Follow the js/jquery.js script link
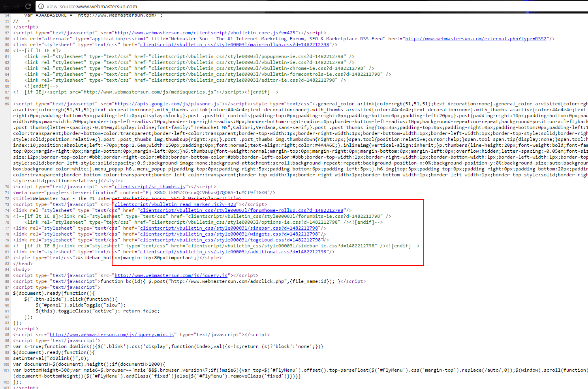Image resolution: width=588 pixels, height=389 pixels. [x=171, y=275]
